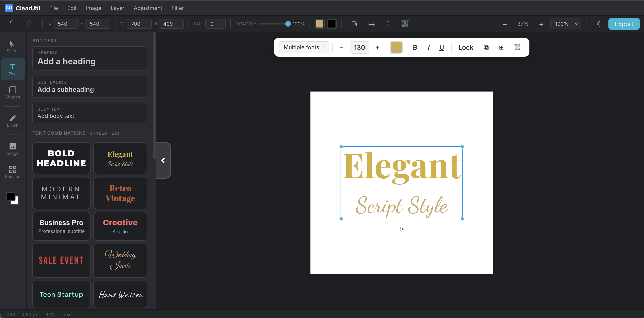Image resolution: width=644 pixels, height=318 pixels.
Task: Edit the font size value field
Action: pyautogui.click(x=359, y=47)
